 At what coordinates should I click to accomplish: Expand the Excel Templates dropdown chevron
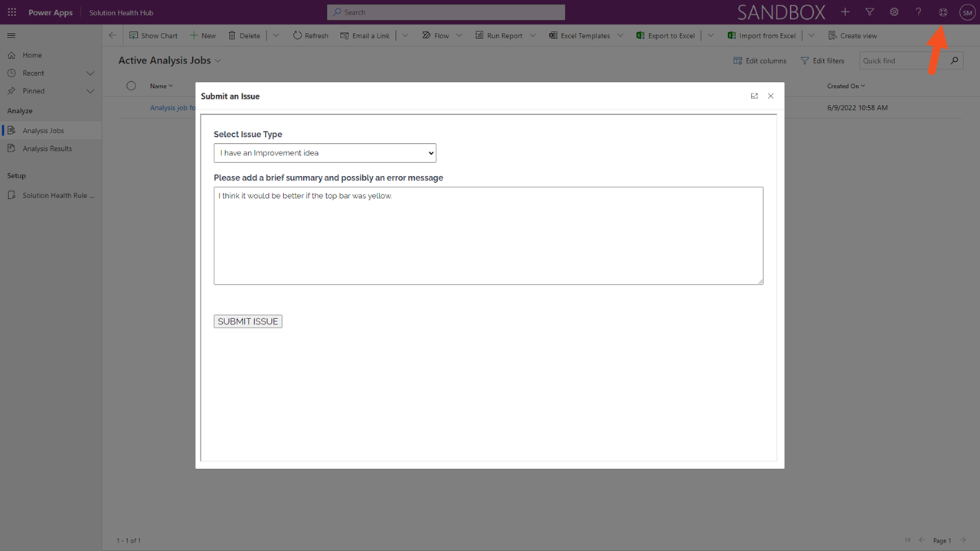point(620,35)
